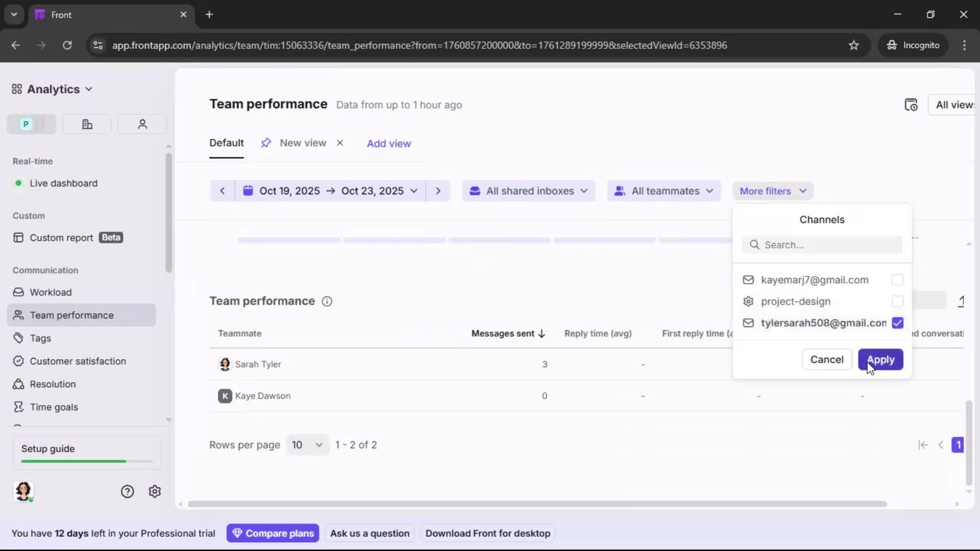Open the More filters dropdown
Image resolution: width=980 pixels, height=551 pixels.
tap(772, 191)
